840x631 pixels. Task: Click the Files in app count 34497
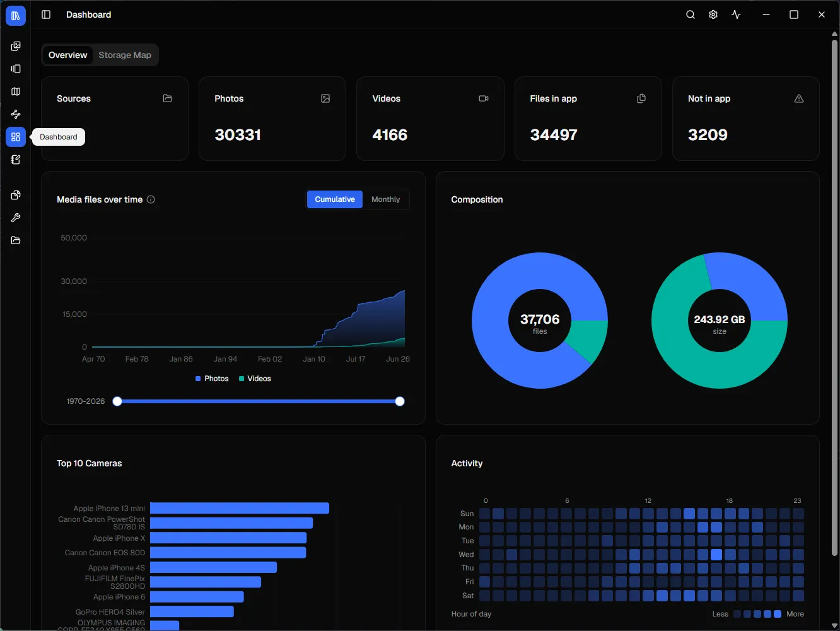tap(554, 135)
